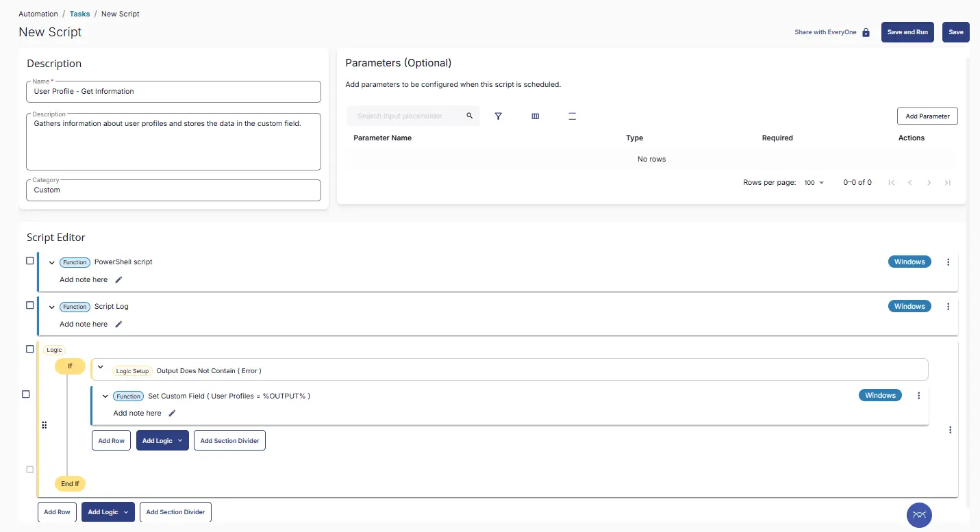Open the bottom Add Logic dropdown menu

pyautogui.click(x=106, y=512)
